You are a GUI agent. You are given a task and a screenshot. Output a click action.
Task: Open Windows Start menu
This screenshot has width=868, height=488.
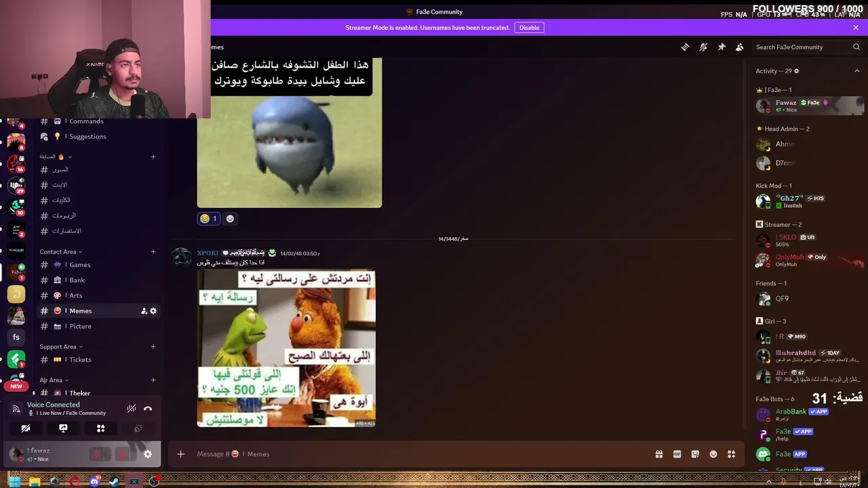tap(14, 482)
